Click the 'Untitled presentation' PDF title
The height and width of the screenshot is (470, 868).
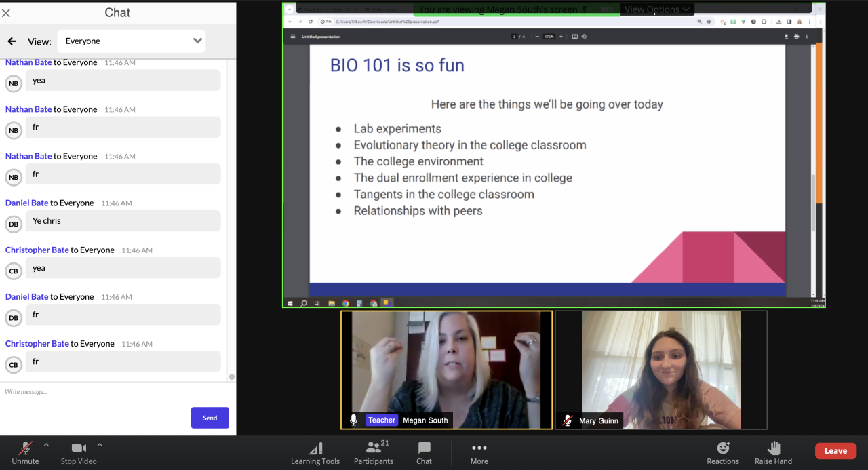321,36
